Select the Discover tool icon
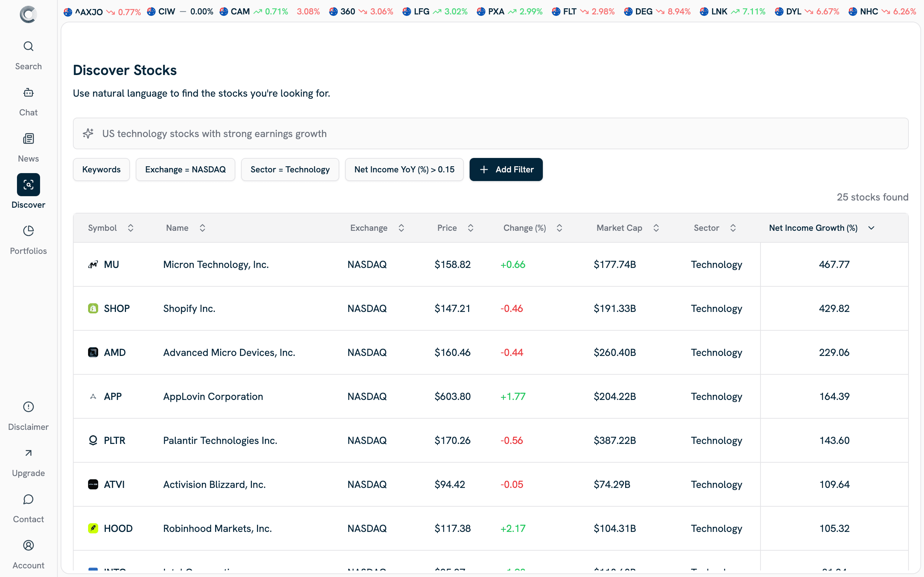 click(28, 185)
